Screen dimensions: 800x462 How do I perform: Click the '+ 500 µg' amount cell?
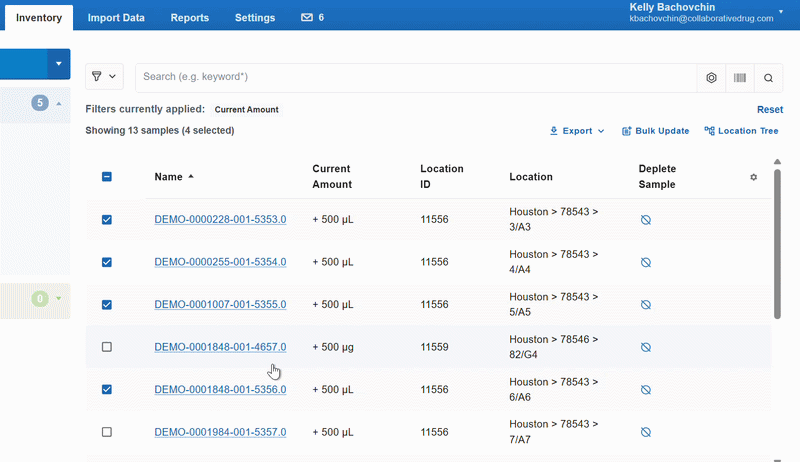[333, 347]
